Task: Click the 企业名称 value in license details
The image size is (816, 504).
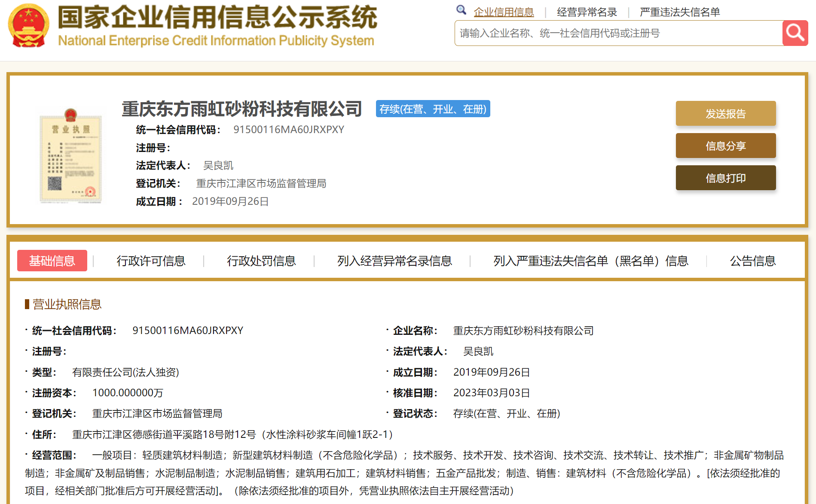Action: pyautogui.click(x=523, y=331)
